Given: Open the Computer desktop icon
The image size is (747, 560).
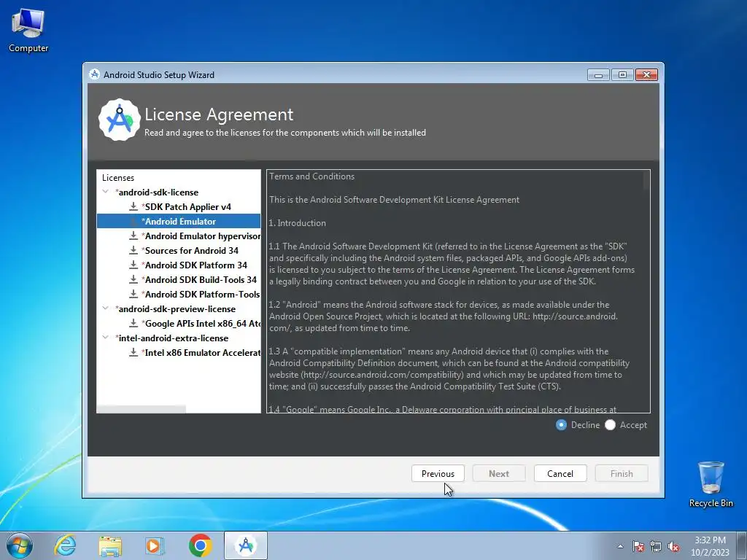Looking at the screenshot, I should (28, 31).
